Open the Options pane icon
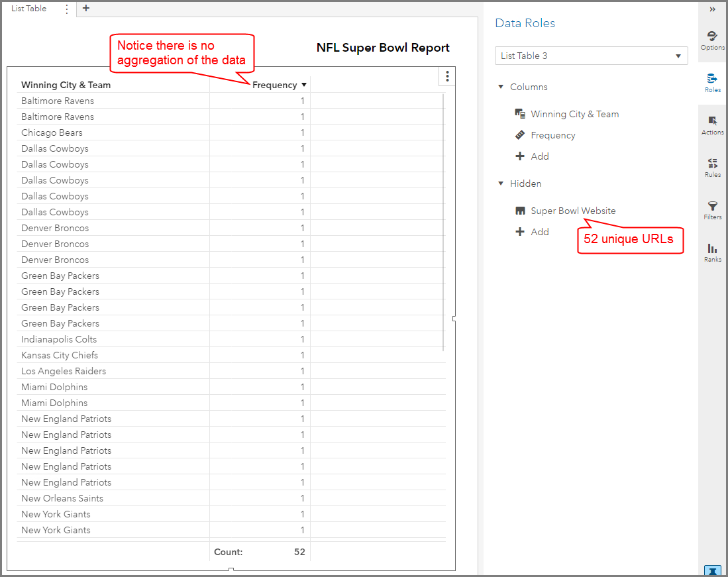 point(712,40)
